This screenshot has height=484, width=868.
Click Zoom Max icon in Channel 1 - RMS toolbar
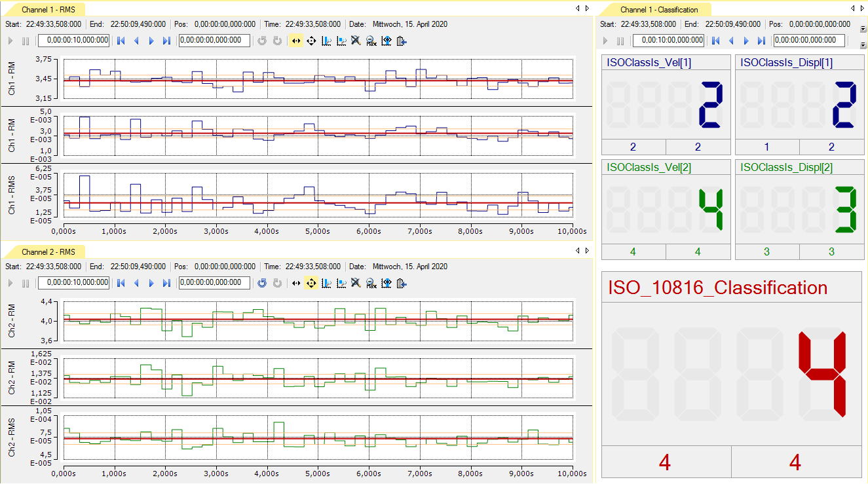[371, 41]
